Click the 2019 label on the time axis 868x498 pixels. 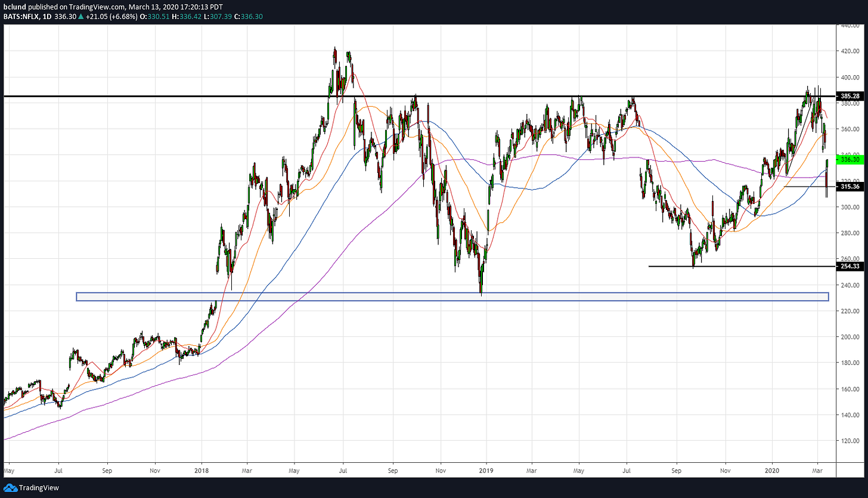tap(486, 470)
